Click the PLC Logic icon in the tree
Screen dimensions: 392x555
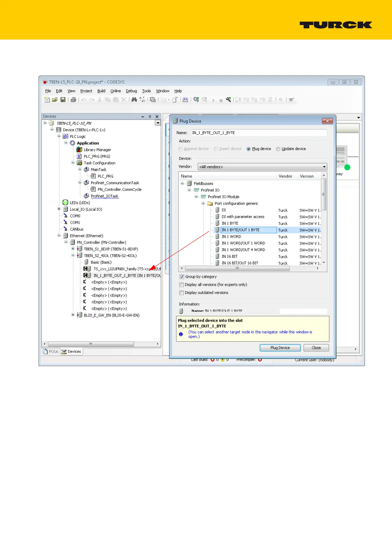click(66, 136)
